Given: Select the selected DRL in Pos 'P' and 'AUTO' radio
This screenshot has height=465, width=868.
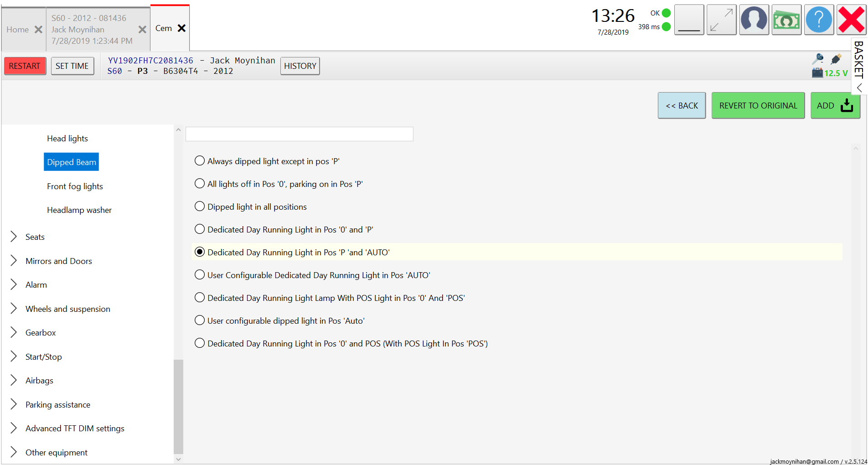Looking at the screenshot, I should point(199,252).
